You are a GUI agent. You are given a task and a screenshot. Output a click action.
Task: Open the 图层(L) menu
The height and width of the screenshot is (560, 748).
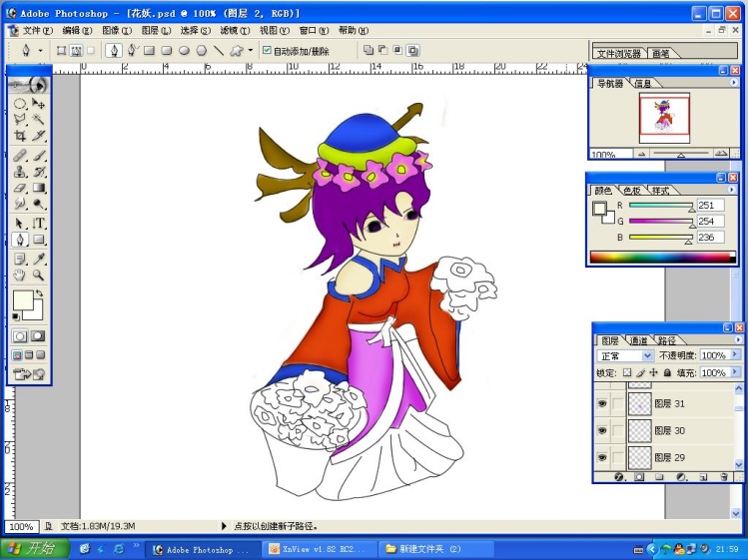coord(156,30)
